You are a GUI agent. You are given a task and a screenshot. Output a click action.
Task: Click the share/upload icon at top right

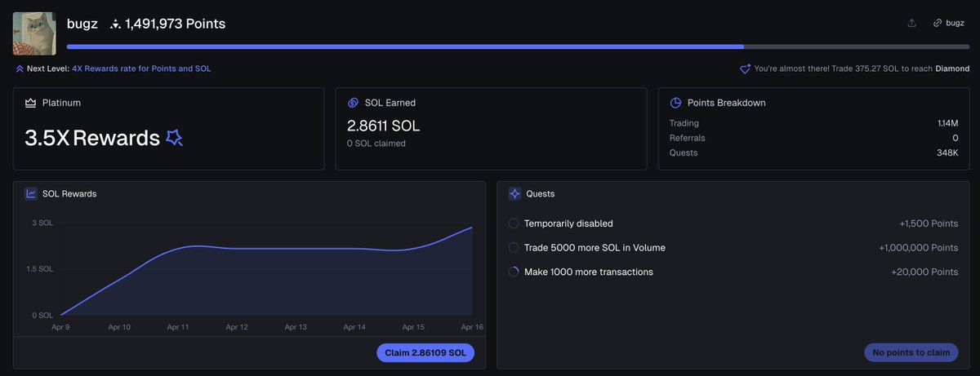911,23
